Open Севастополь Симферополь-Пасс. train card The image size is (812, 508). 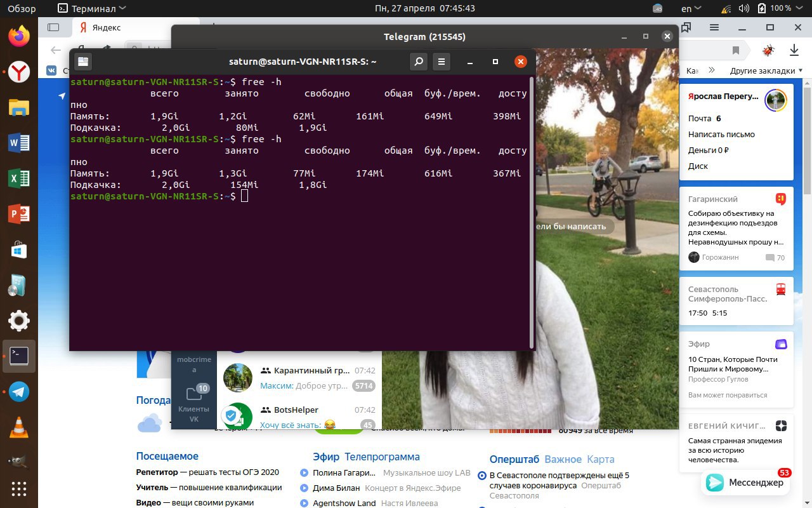coord(737,301)
